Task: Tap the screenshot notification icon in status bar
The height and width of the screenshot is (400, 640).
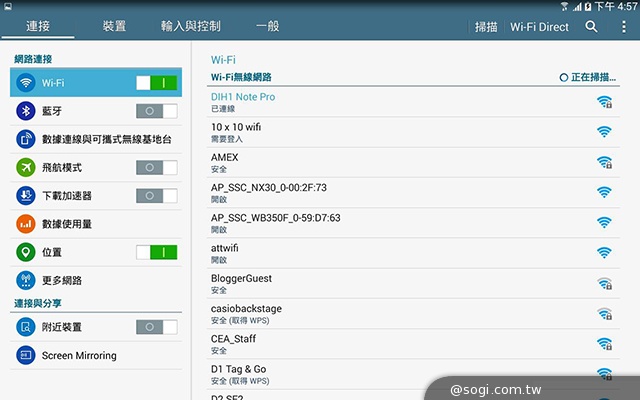Action: 7,6
